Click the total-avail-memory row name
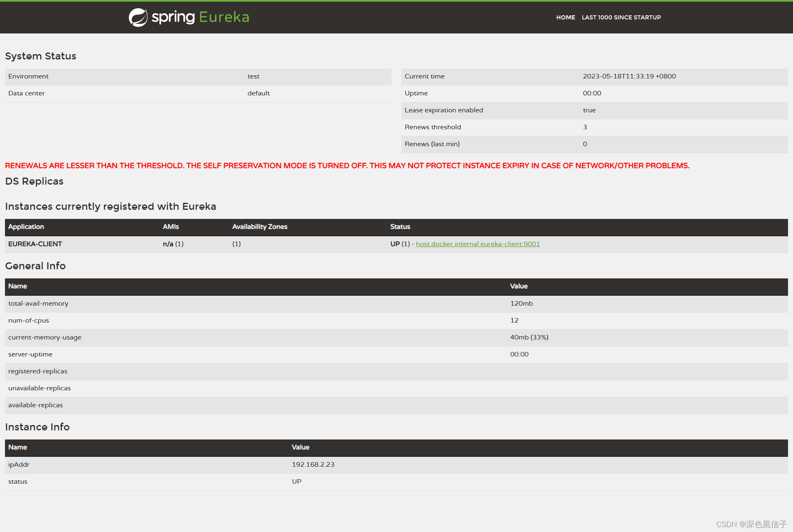The height and width of the screenshot is (532, 793). click(38, 304)
